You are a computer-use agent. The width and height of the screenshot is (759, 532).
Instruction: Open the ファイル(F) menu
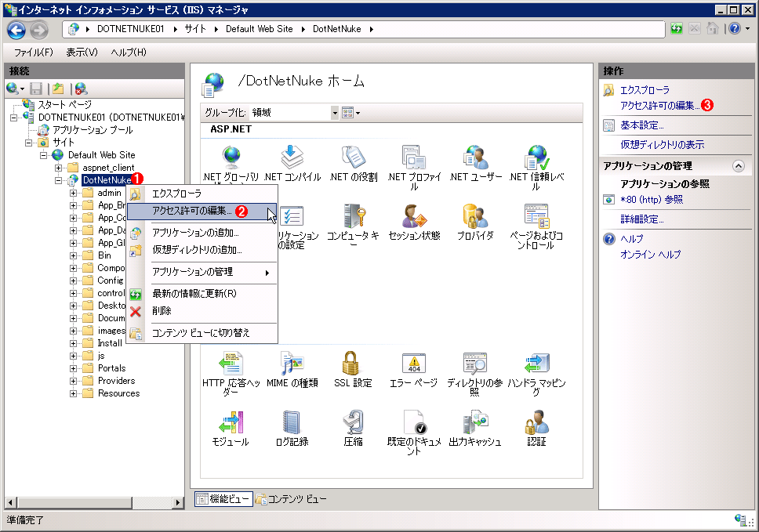coord(34,52)
